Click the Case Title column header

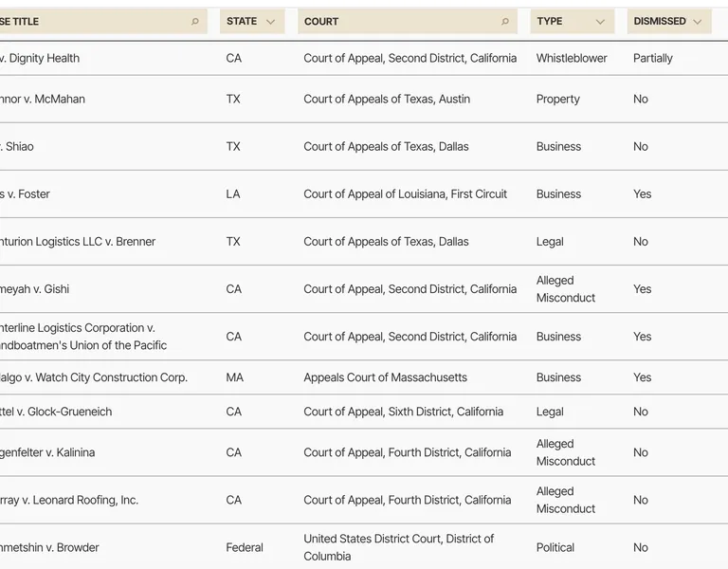click(x=103, y=22)
